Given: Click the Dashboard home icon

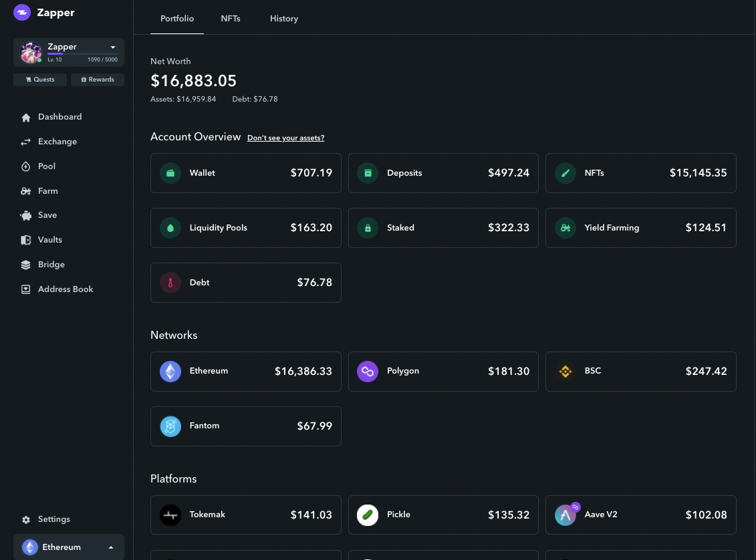Looking at the screenshot, I should tap(26, 118).
